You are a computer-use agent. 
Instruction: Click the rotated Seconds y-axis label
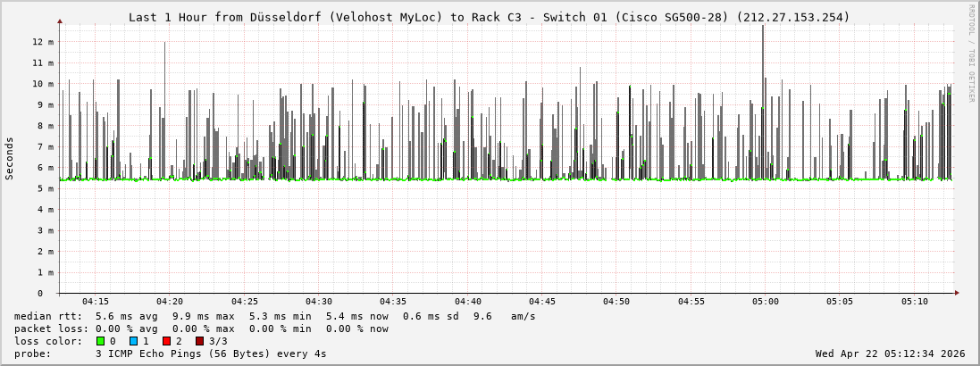pos(10,158)
